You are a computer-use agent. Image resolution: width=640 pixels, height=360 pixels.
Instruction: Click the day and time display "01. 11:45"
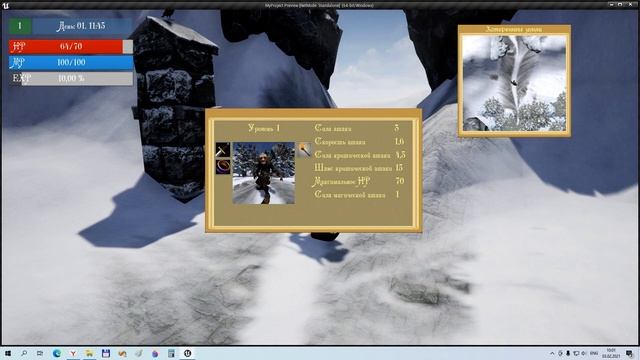82,26
